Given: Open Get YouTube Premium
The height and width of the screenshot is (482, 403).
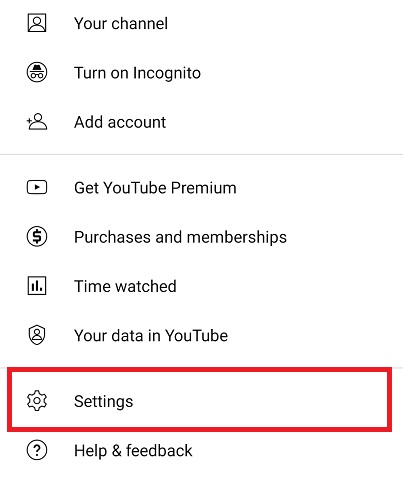Looking at the screenshot, I should coord(201,187).
